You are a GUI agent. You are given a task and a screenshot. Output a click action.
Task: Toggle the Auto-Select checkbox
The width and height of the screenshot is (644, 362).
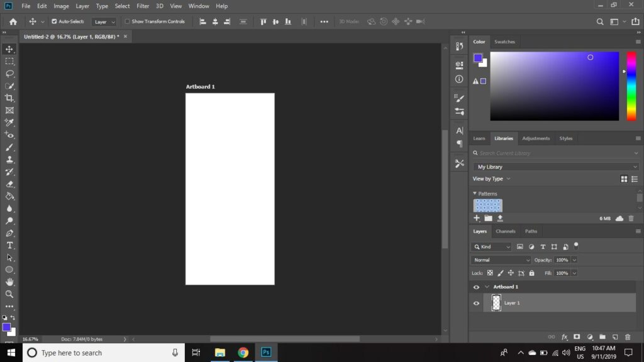coord(54,21)
